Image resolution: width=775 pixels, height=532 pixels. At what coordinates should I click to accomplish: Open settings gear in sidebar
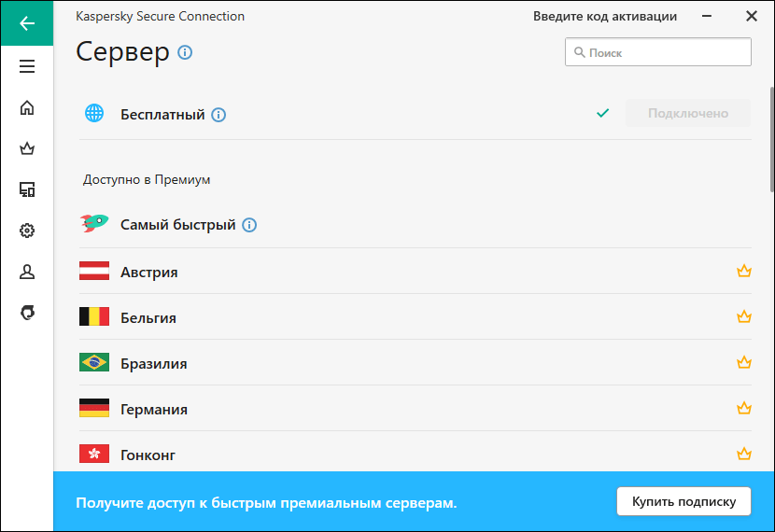point(26,231)
